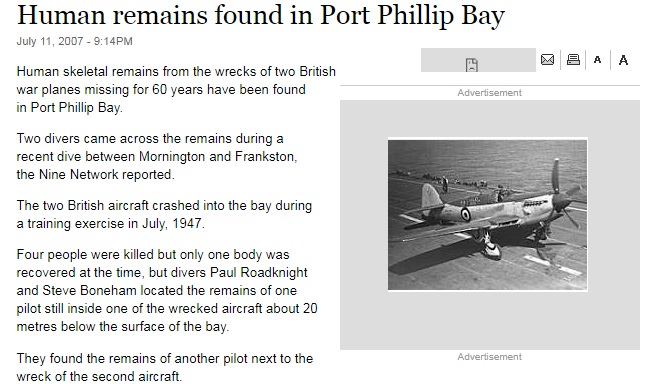The image size is (657, 390).
Task: Click the paragraph starting 'Two divers came across'
Action: click(157, 156)
